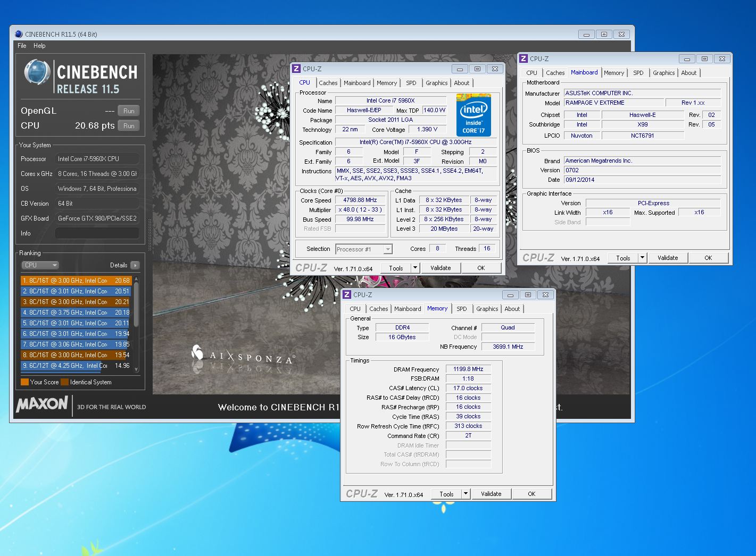Click Tools button in Mainboard window
Screen dimensions: 756x556
(624, 258)
